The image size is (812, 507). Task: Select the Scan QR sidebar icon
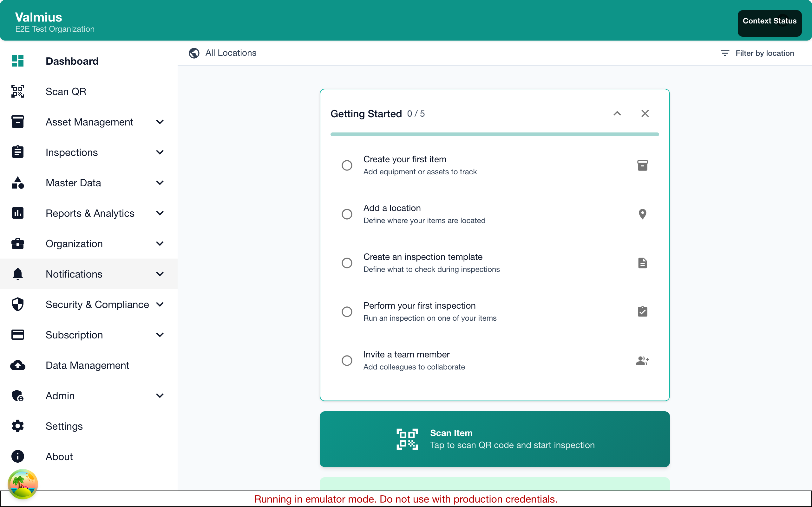tap(17, 91)
